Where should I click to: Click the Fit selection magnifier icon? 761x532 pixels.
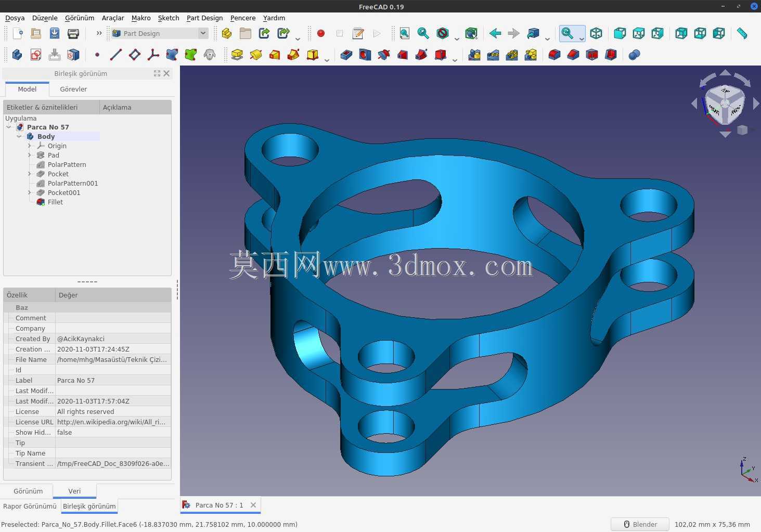click(x=423, y=34)
